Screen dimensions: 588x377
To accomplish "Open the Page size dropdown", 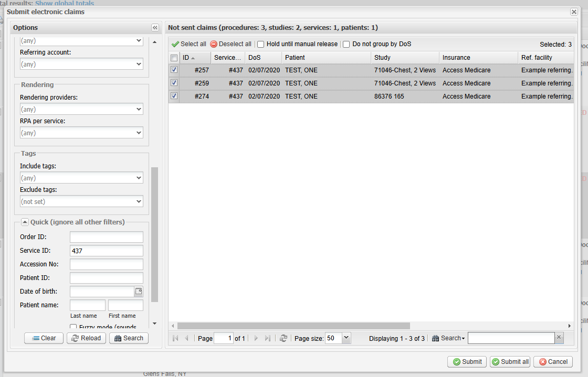I will click(x=346, y=339).
